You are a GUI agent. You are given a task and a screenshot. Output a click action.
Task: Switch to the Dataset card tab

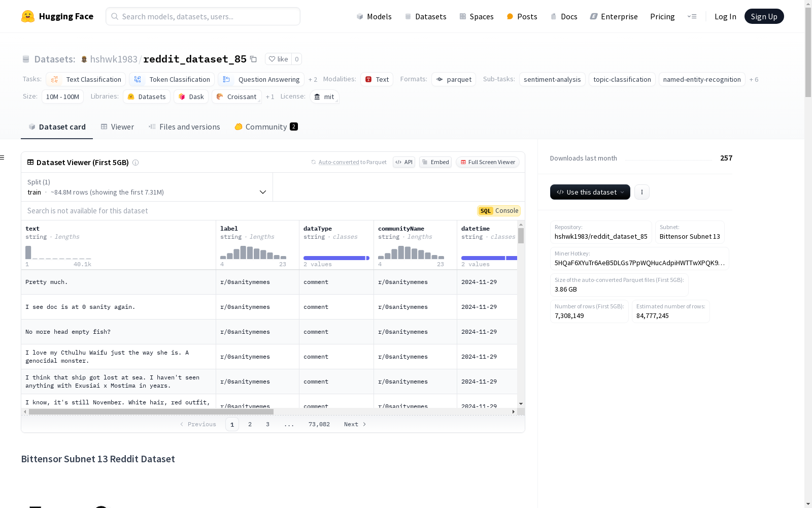coord(57,127)
